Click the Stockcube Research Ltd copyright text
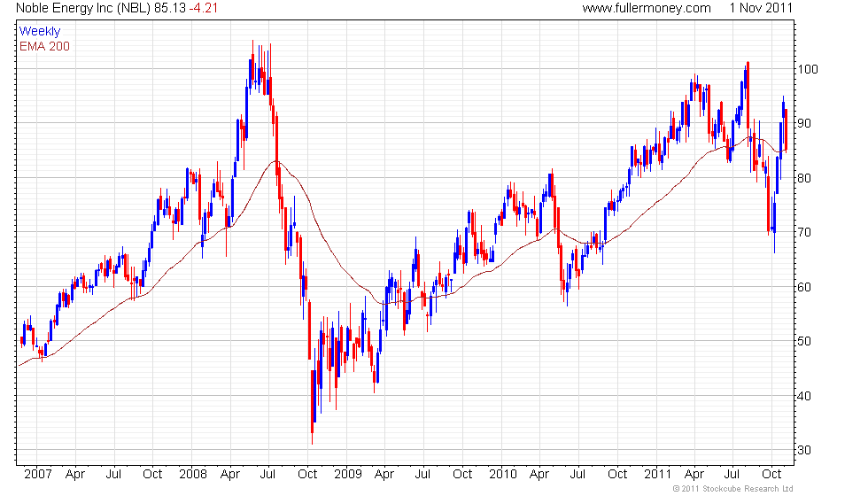Screen dimensions: 868x496 [733, 489]
